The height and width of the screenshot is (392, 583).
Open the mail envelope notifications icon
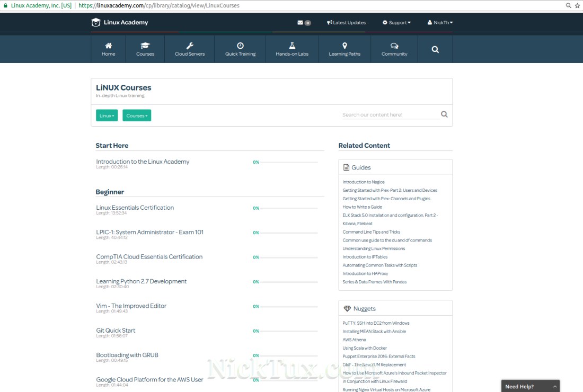click(301, 23)
